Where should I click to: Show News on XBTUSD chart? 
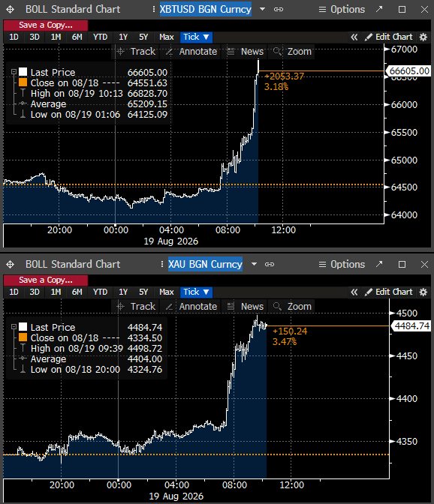[x=245, y=52]
